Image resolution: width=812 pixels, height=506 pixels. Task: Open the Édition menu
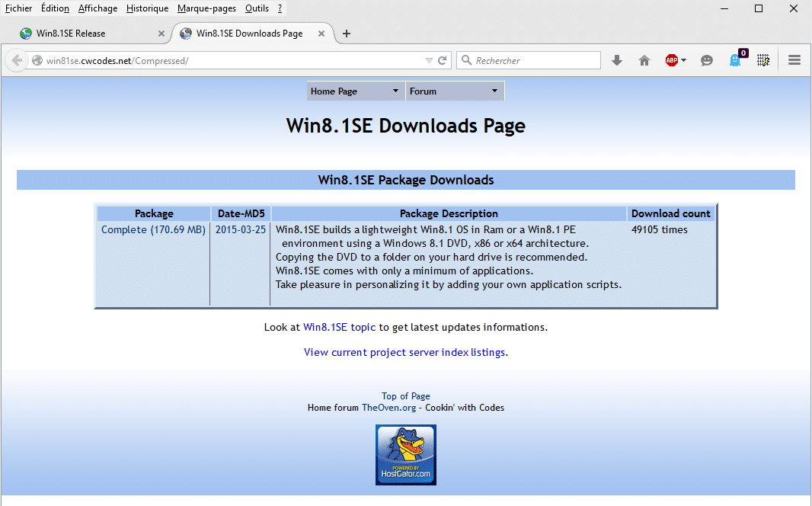55,8
